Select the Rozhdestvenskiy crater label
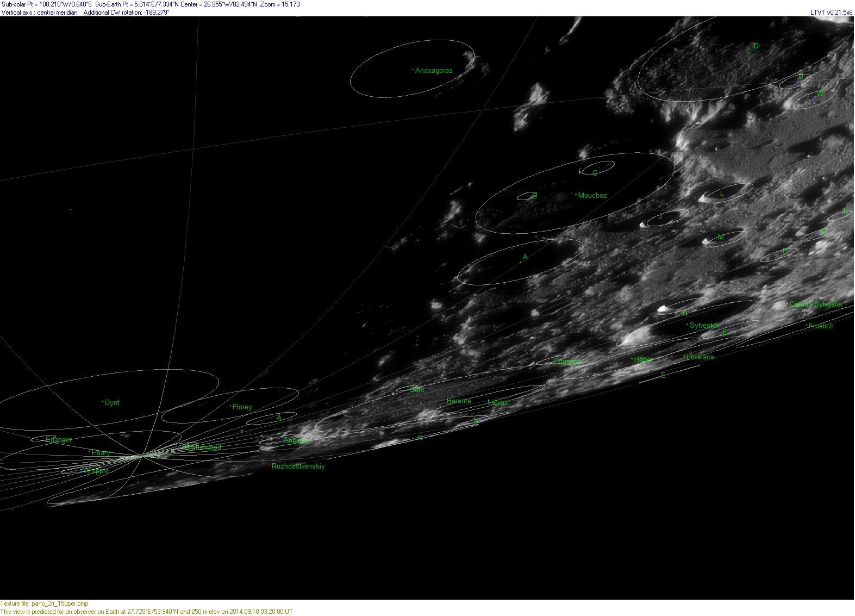The height and width of the screenshot is (616, 855). tap(298, 466)
